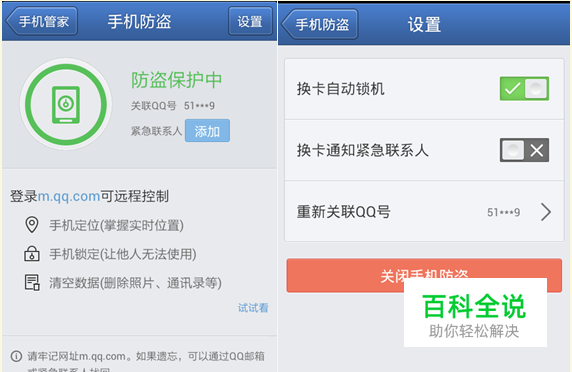Select the 手机定位(掌握实时位置) text
This screenshot has height=372, width=572.
click(x=116, y=225)
